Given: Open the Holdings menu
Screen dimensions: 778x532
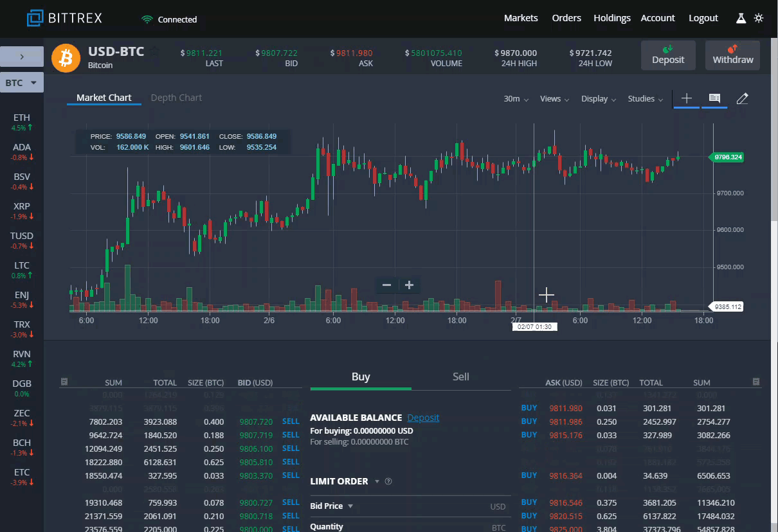Looking at the screenshot, I should coord(612,18).
